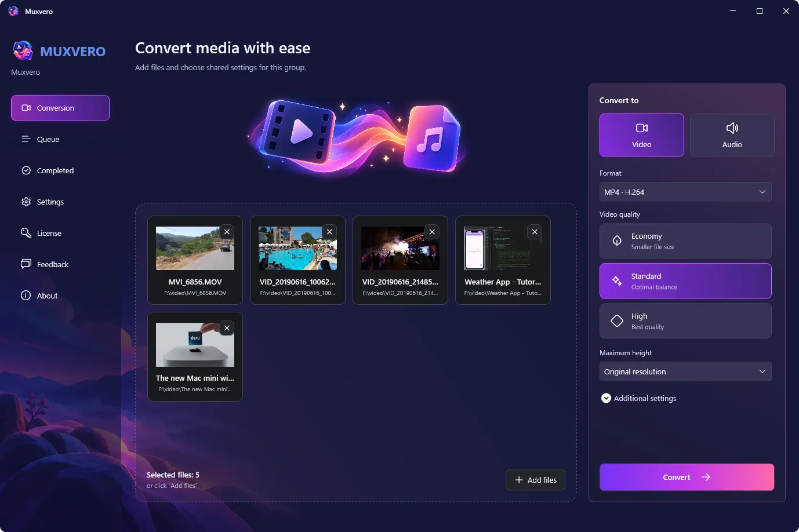Select Standard video quality
The width and height of the screenshot is (799, 532).
click(685, 281)
